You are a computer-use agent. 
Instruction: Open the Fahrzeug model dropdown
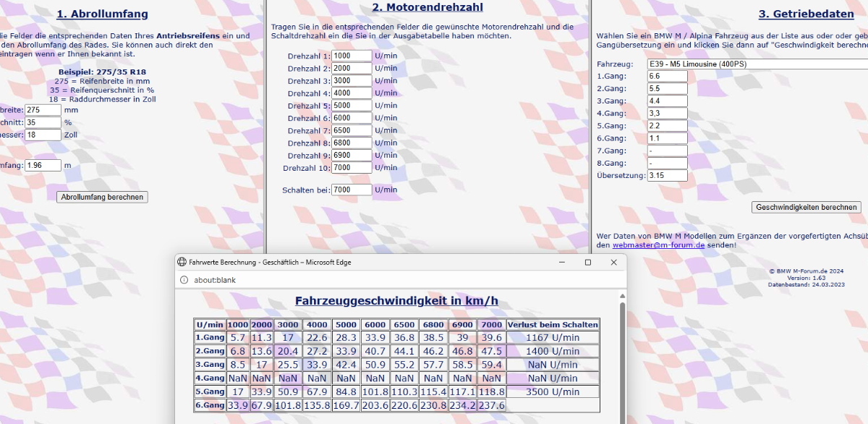(757, 64)
